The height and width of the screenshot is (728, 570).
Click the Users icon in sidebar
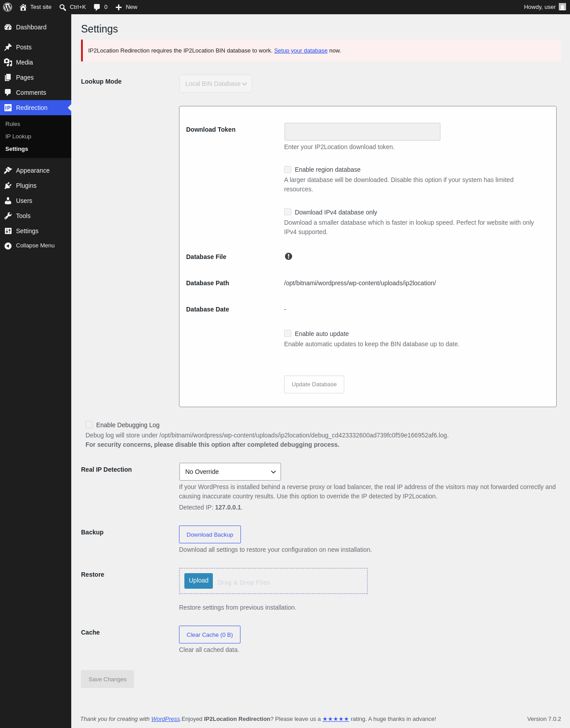(x=8, y=201)
